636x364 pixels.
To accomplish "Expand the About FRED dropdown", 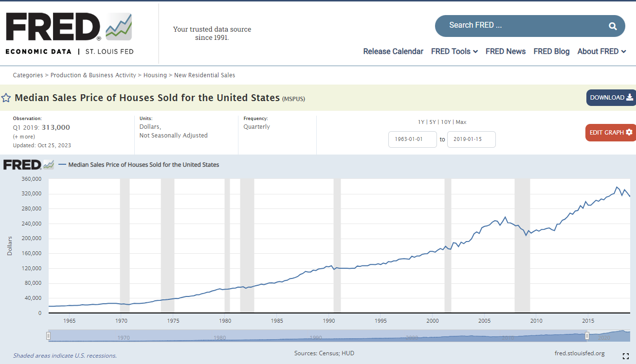I will coord(601,51).
